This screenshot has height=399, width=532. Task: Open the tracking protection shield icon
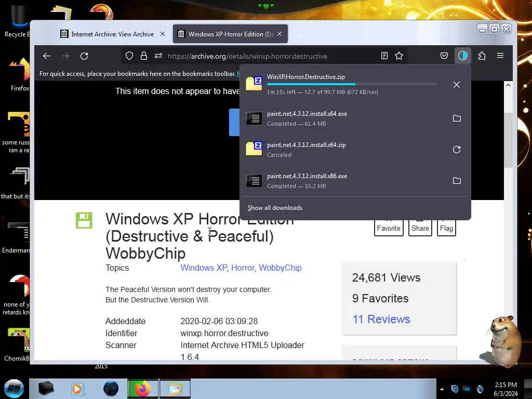pyautogui.click(x=129, y=56)
